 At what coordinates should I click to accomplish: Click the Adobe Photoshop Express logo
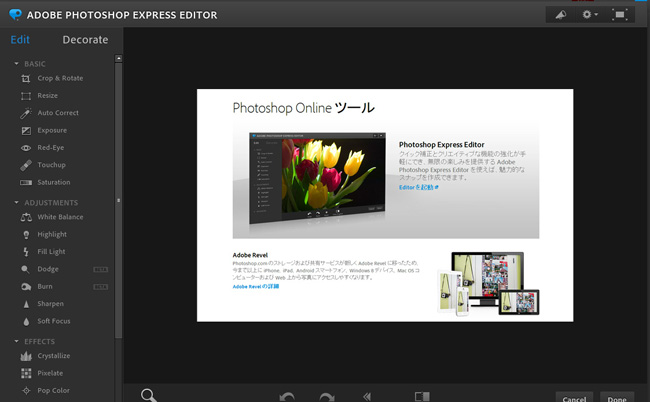(15, 15)
